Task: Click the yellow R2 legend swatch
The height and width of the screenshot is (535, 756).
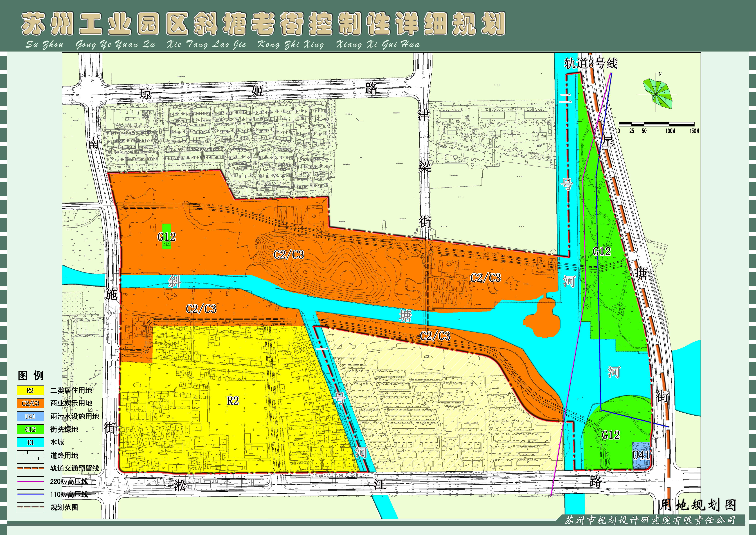Action: [x=30, y=390]
